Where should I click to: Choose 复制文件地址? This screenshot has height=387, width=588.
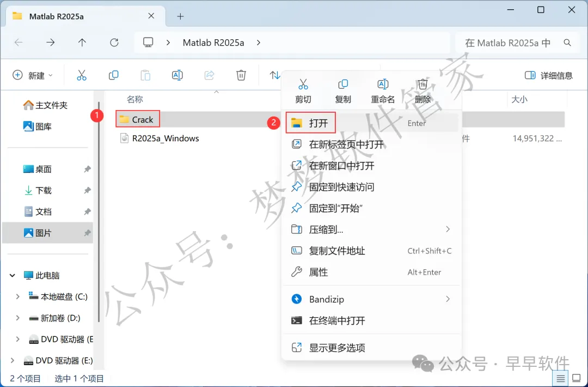pyautogui.click(x=371, y=251)
